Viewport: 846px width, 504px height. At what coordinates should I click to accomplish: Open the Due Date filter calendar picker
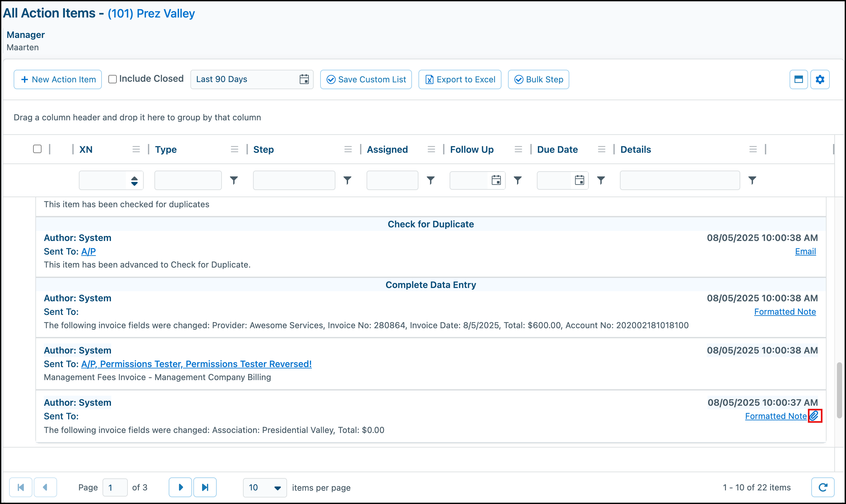(x=579, y=180)
